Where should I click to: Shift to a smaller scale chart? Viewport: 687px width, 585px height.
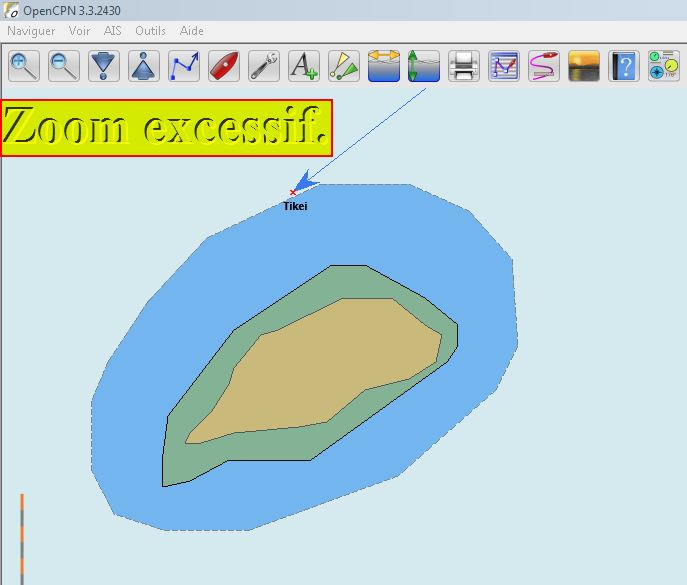[x=144, y=67]
